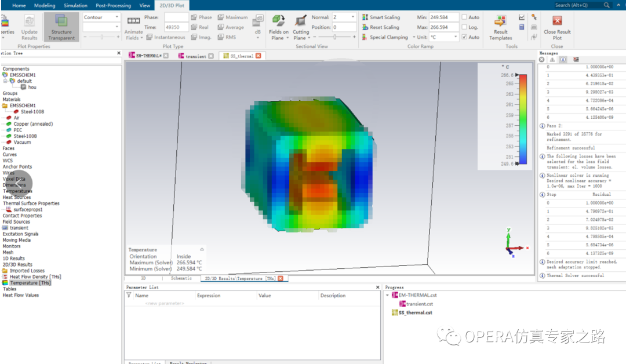Image resolution: width=626 pixels, height=364 pixels.
Task: Switch to the 3D view tab
Action: pyautogui.click(x=143, y=278)
